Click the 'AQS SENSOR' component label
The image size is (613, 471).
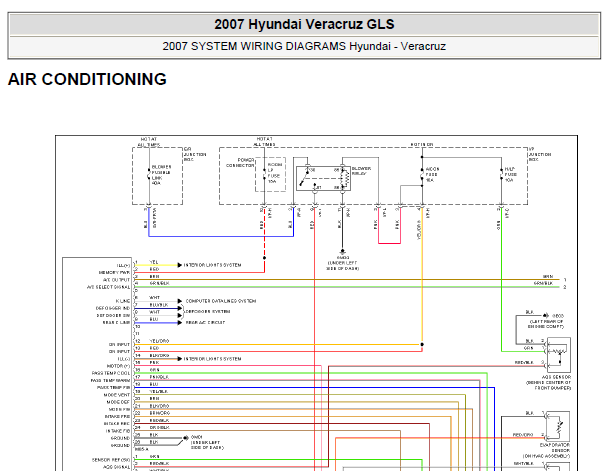[556, 377]
